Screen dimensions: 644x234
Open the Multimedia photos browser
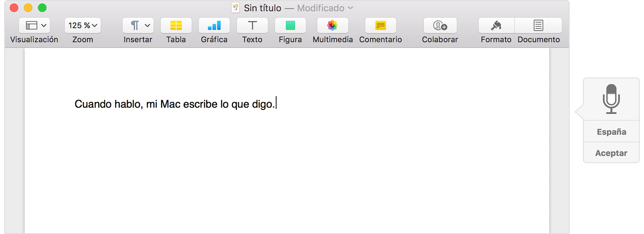click(332, 26)
